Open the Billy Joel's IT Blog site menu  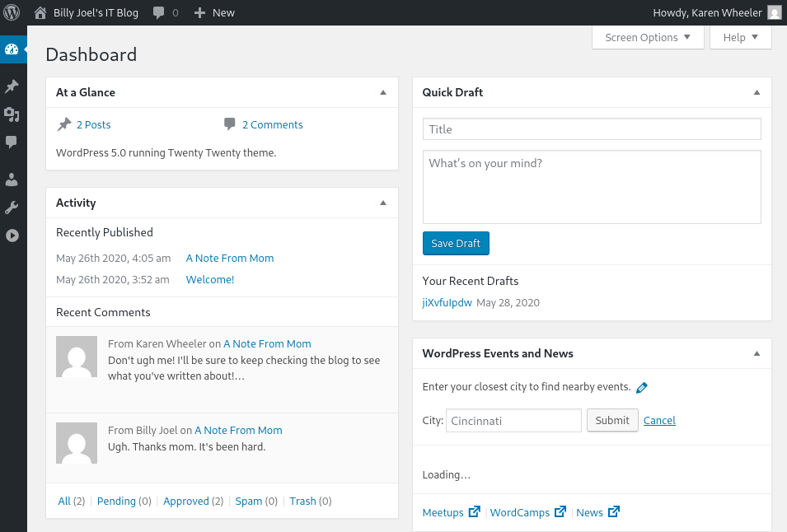pos(87,12)
